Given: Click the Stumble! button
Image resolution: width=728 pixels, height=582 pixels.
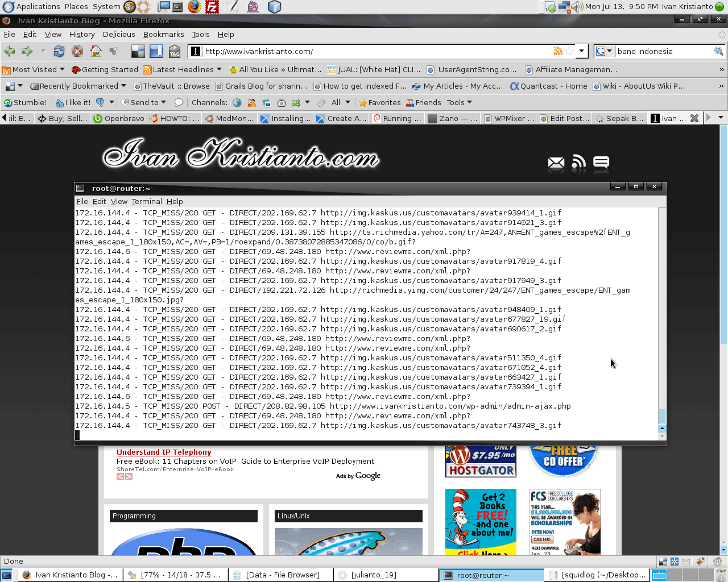Looking at the screenshot, I should (25, 102).
